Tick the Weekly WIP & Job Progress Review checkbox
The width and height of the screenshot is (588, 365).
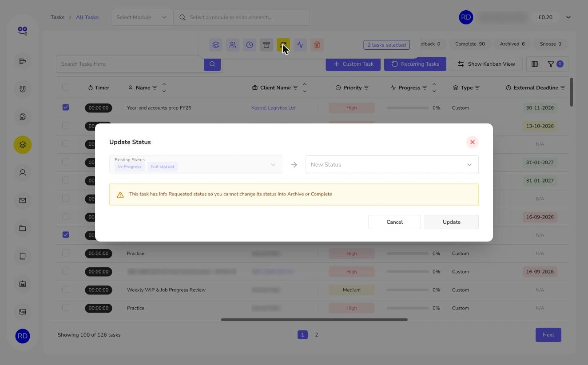(66, 290)
